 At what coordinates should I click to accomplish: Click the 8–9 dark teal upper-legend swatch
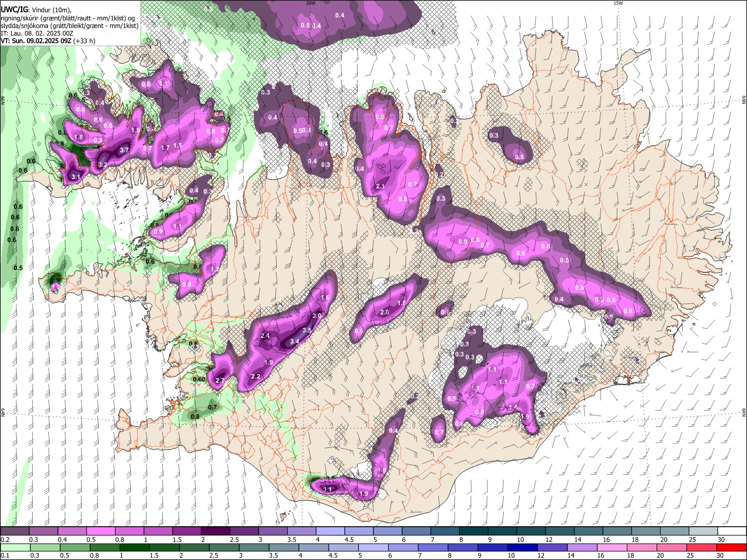pyautogui.click(x=474, y=531)
